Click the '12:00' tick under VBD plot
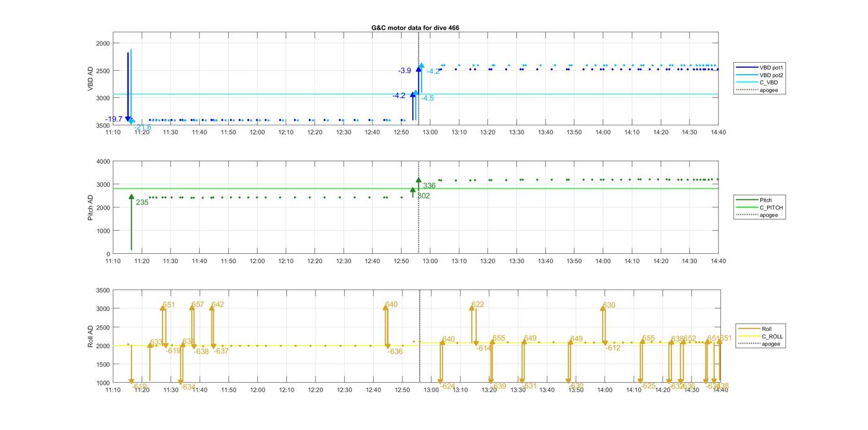The width and height of the screenshot is (868, 430). pos(257,132)
